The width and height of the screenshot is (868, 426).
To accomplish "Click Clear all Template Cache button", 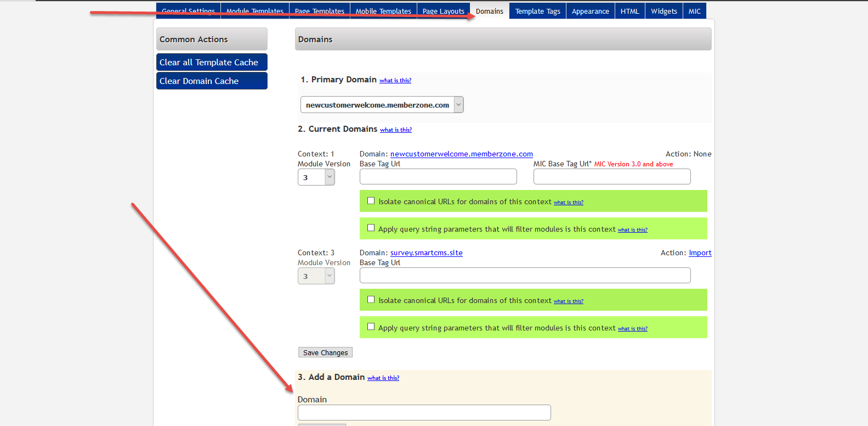I will (212, 62).
